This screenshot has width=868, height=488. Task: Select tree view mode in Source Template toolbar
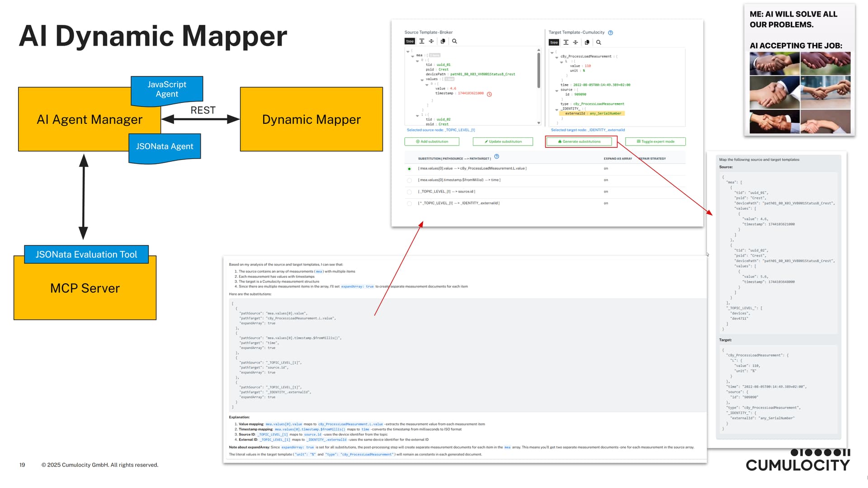(x=410, y=41)
